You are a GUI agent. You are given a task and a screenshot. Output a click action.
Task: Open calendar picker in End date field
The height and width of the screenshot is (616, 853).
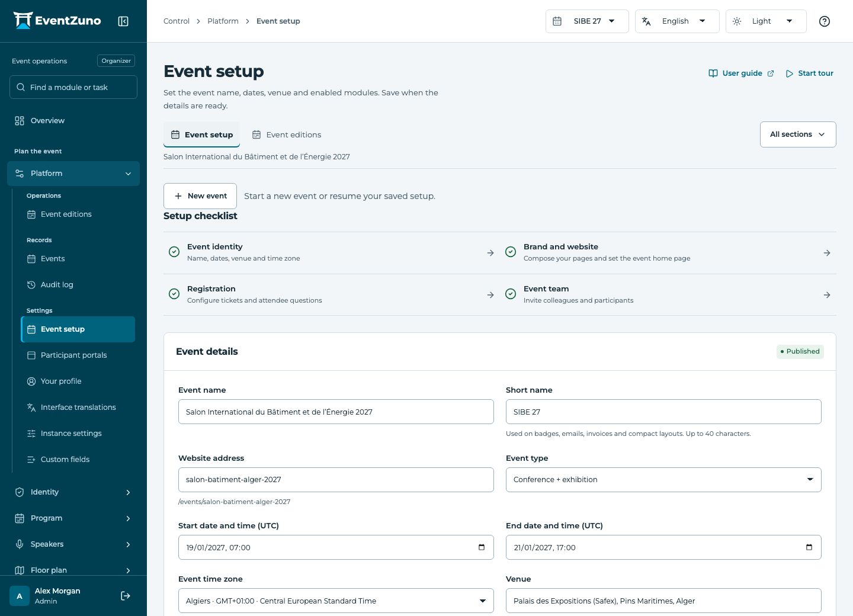[x=809, y=547]
